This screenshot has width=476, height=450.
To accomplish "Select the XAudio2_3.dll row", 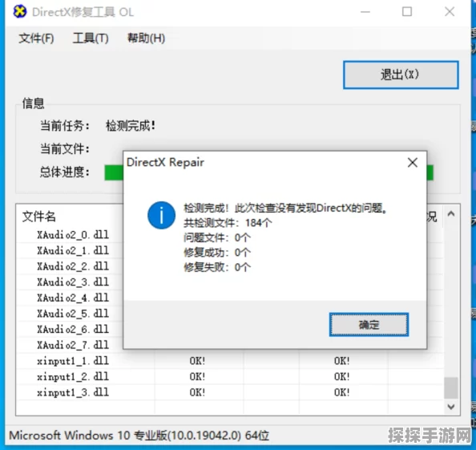I will pyautogui.click(x=73, y=282).
